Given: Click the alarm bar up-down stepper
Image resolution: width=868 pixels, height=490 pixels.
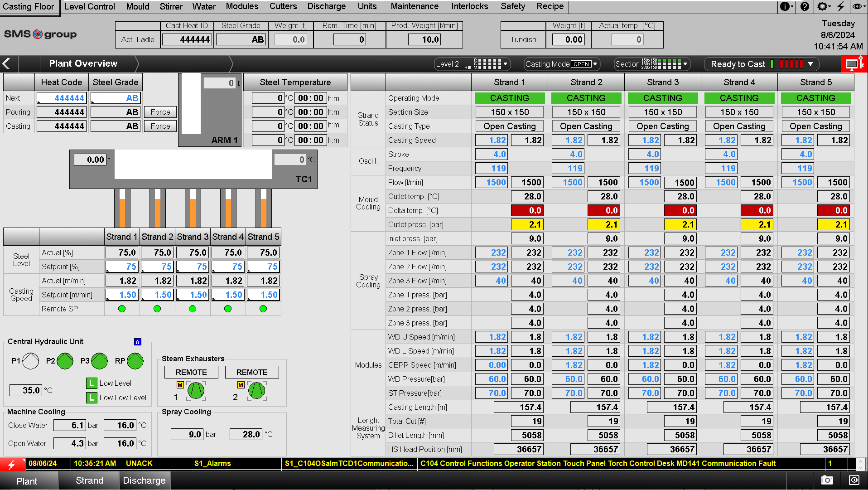Looking at the screenshot, I should [x=860, y=464].
